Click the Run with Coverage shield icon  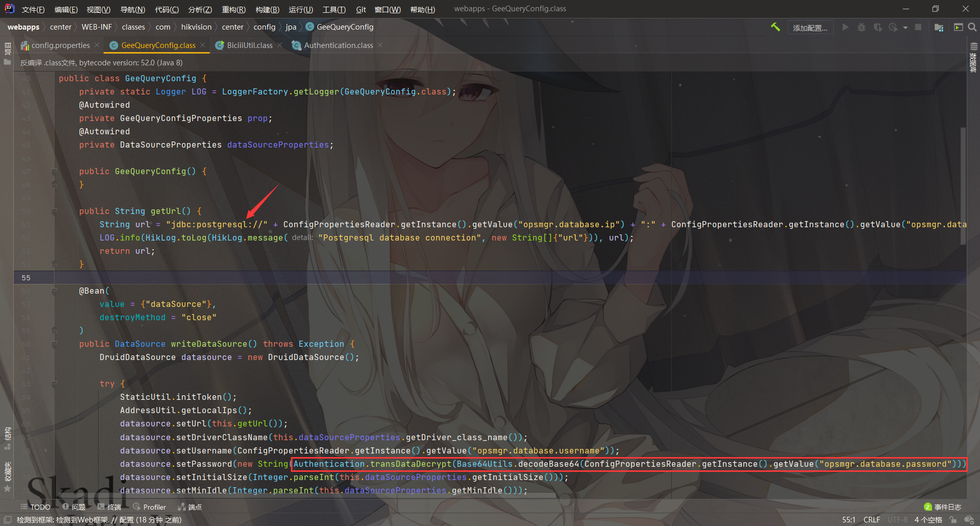(x=878, y=27)
